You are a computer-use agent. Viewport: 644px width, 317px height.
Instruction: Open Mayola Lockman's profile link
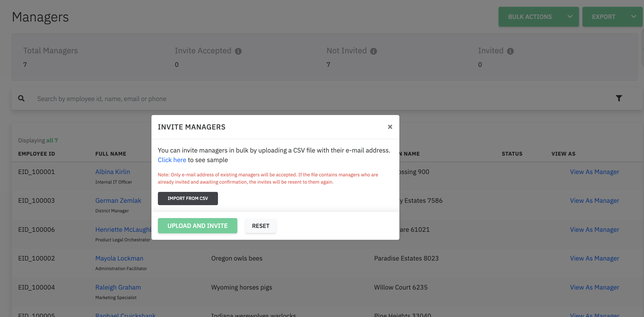(119, 258)
